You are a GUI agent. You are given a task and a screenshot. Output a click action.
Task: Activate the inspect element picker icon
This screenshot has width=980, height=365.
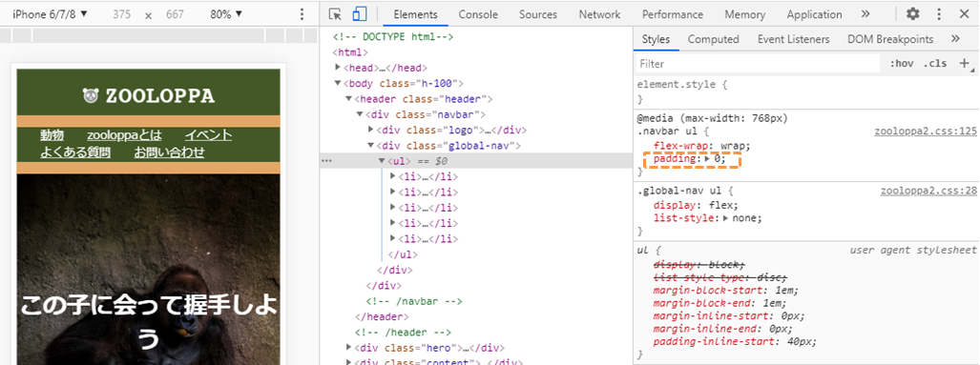click(335, 13)
